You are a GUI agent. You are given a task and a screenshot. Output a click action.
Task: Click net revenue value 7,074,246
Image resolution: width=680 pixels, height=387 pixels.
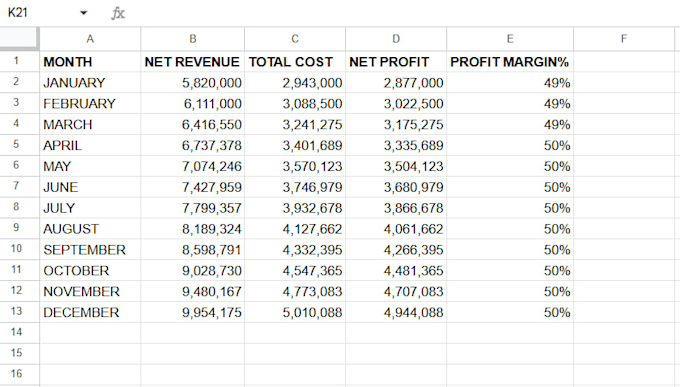[193, 166]
